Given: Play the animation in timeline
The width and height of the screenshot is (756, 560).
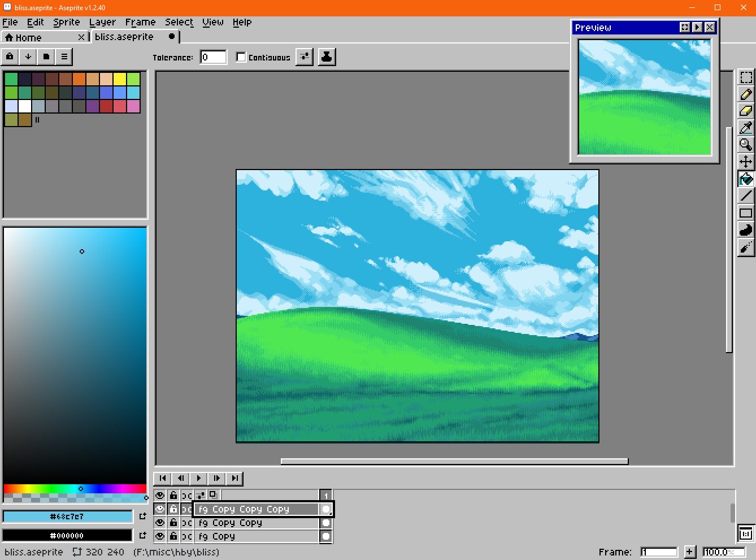Looking at the screenshot, I should [x=199, y=478].
